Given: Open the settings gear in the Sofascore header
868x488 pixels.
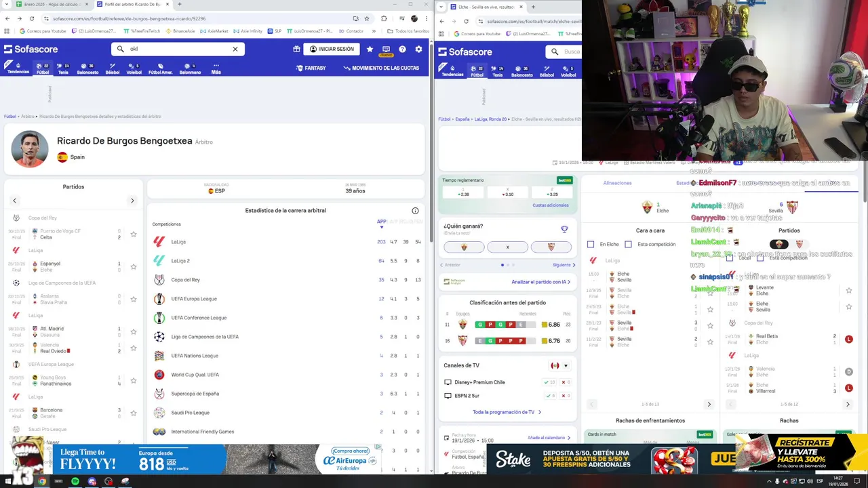Looking at the screenshot, I should [418, 49].
